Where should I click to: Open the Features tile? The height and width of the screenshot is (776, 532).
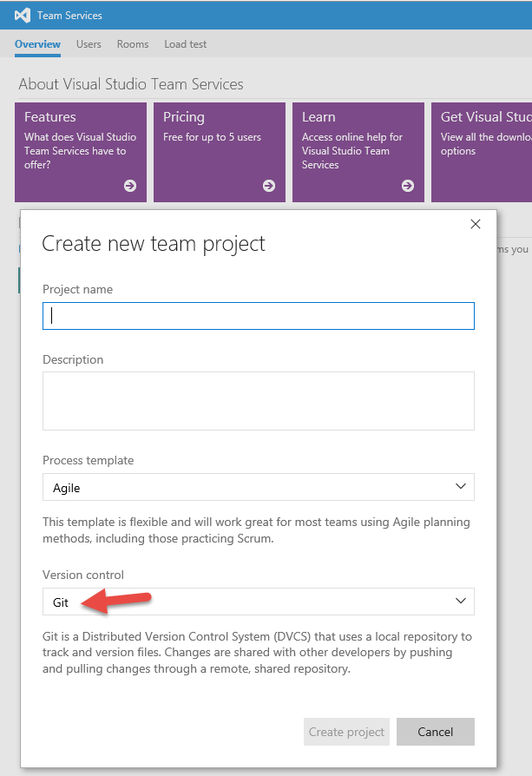click(81, 152)
